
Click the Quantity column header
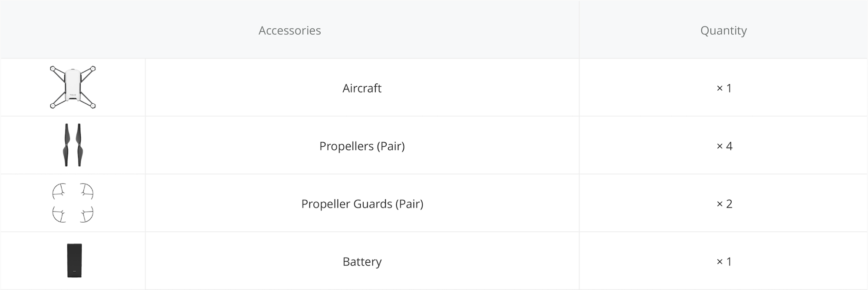[723, 30]
